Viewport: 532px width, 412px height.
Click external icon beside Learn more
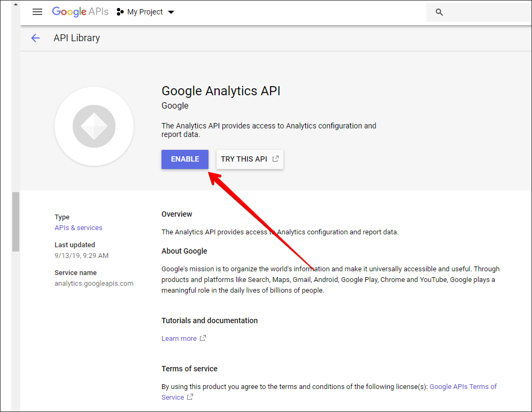tap(203, 338)
